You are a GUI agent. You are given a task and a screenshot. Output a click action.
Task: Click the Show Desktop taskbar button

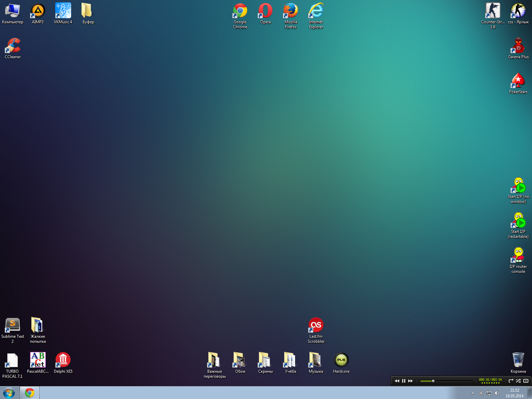point(530,393)
